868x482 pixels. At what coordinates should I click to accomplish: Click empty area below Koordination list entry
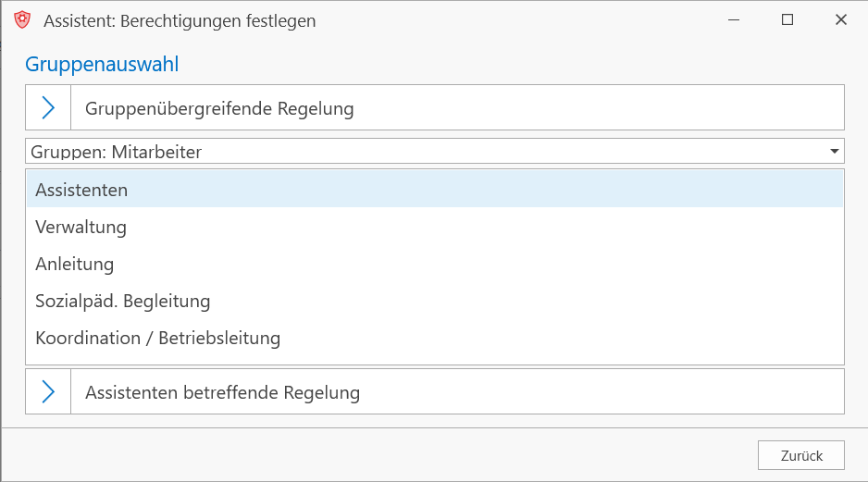point(435,357)
